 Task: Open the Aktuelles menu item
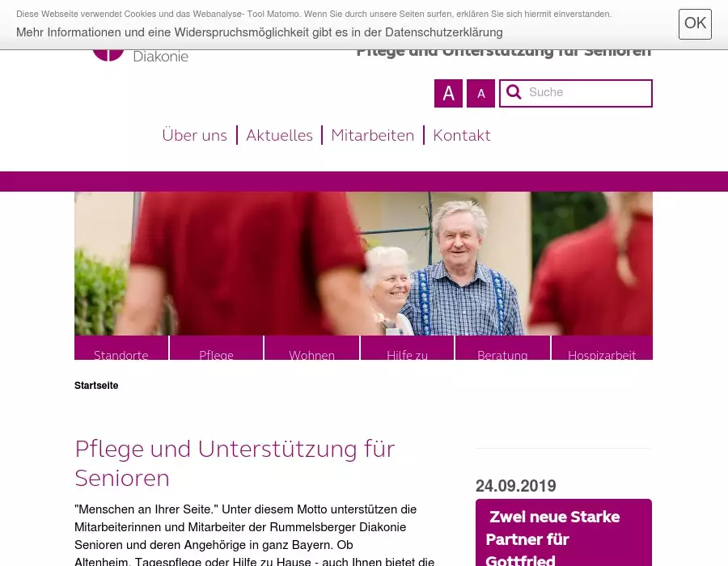click(x=279, y=136)
